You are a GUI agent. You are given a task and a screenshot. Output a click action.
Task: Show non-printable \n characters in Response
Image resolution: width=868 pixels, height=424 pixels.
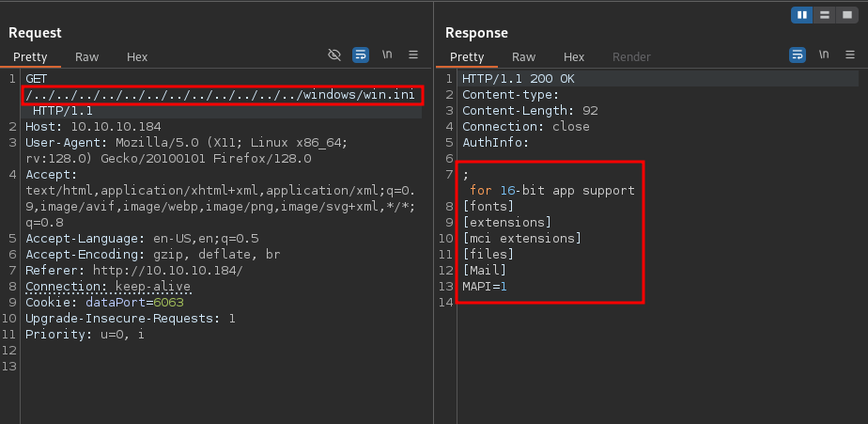click(x=824, y=55)
